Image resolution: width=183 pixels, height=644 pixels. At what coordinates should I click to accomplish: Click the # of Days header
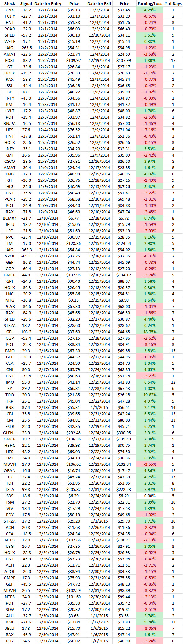pos(173,3)
